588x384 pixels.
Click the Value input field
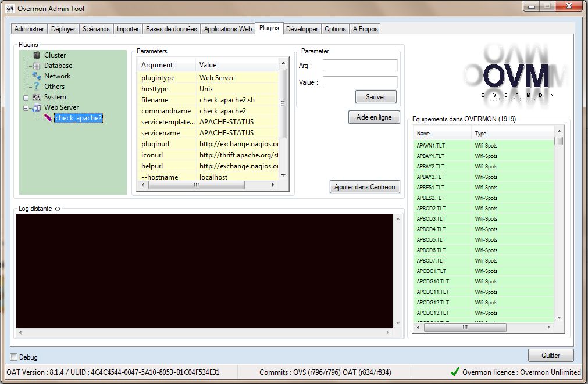(360, 82)
